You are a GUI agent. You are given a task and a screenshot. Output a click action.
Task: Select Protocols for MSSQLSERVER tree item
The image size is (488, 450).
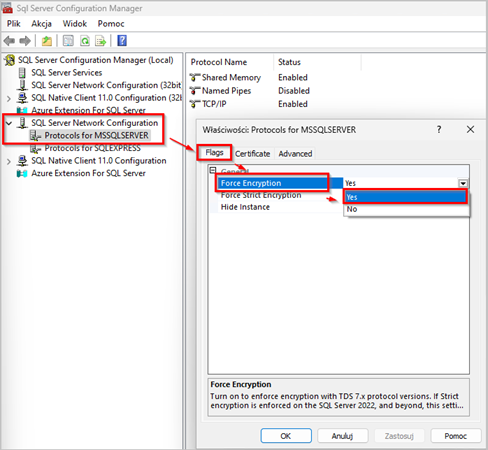[x=97, y=136]
